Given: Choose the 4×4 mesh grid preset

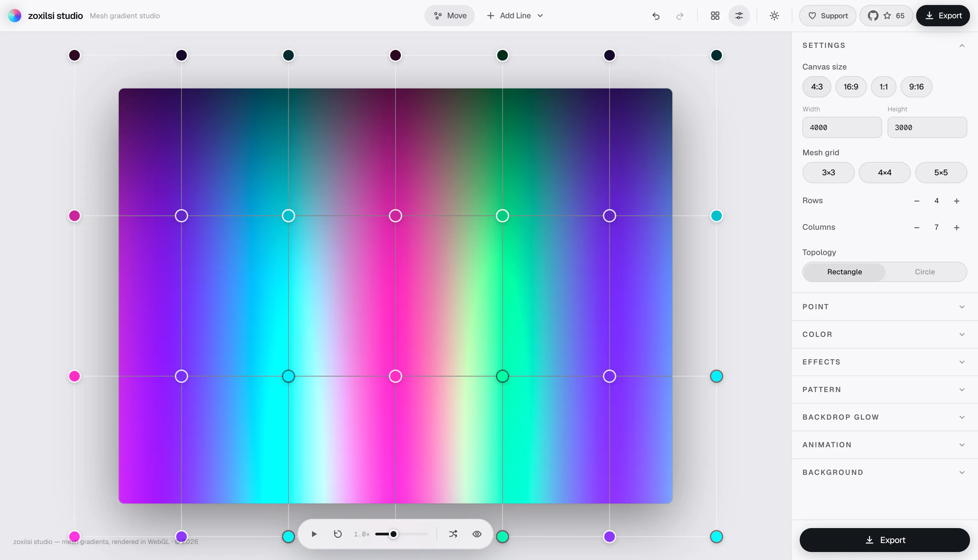Looking at the screenshot, I should coord(885,173).
